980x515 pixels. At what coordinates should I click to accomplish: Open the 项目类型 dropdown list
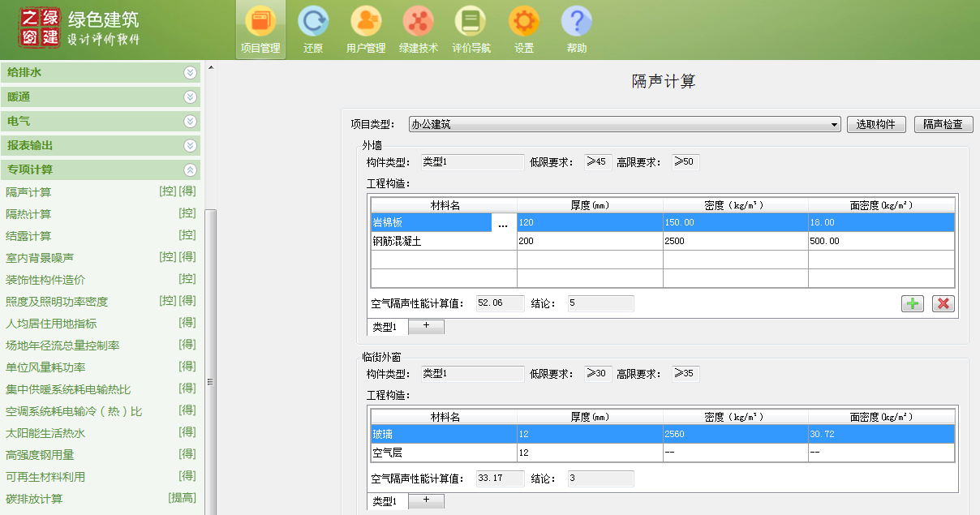pyautogui.click(x=835, y=124)
